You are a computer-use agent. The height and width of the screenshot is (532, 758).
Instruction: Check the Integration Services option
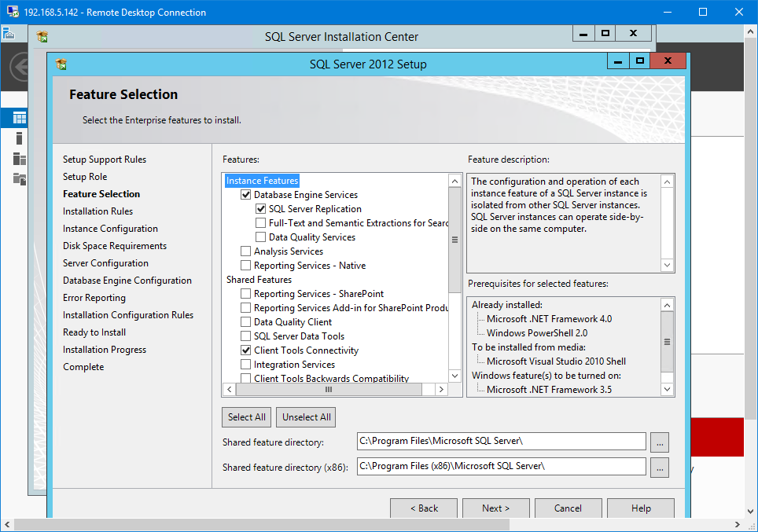pyautogui.click(x=245, y=365)
